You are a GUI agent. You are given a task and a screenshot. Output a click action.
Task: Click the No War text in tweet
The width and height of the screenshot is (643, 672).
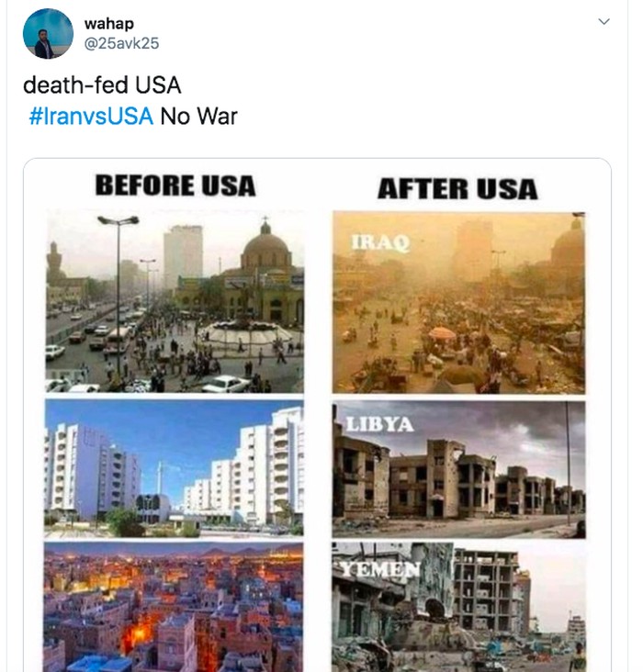(198, 117)
